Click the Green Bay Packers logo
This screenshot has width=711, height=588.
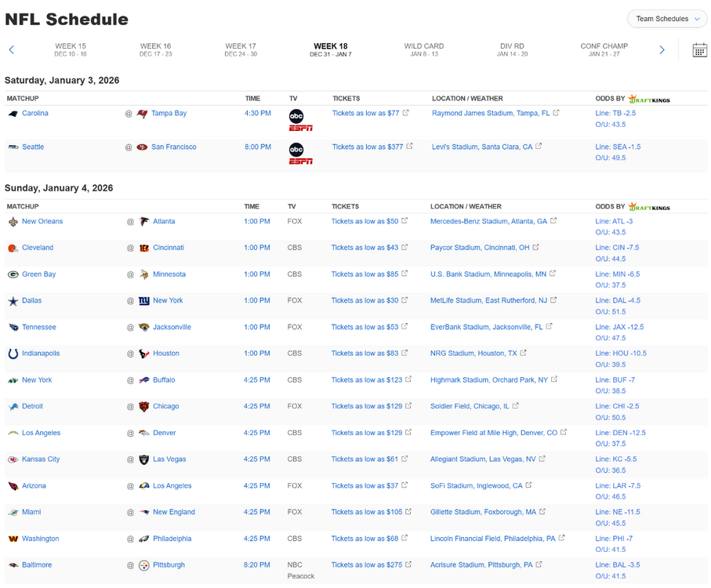tap(13, 274)
